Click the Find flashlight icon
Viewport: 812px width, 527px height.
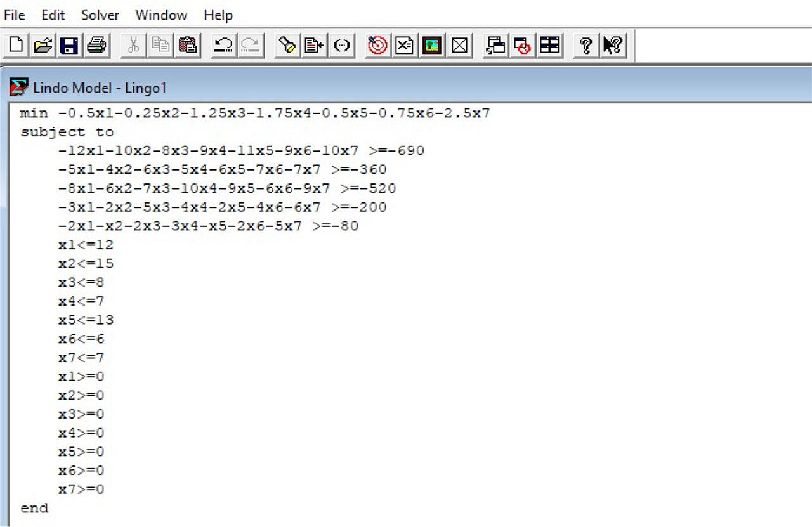pyautogui.click(x=287, y=46)
